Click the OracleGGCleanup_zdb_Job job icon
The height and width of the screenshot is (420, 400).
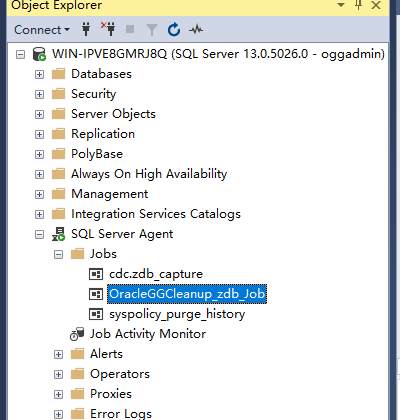96,294
